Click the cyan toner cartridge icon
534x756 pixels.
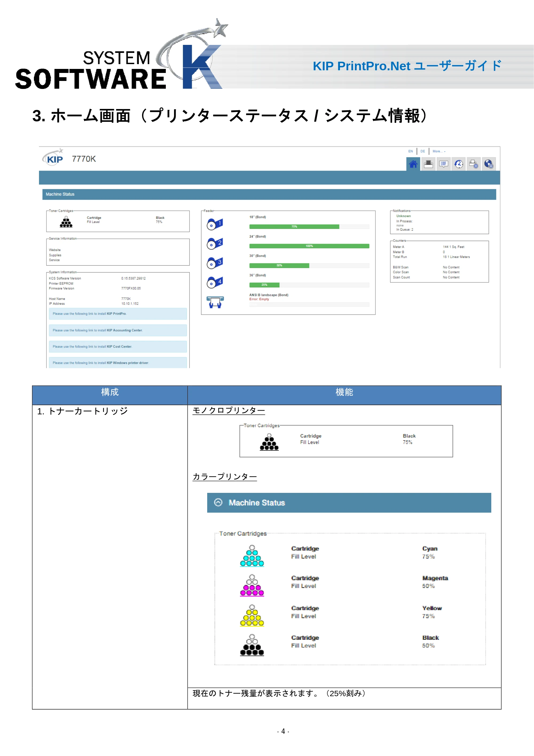click(x=252, y=555)
